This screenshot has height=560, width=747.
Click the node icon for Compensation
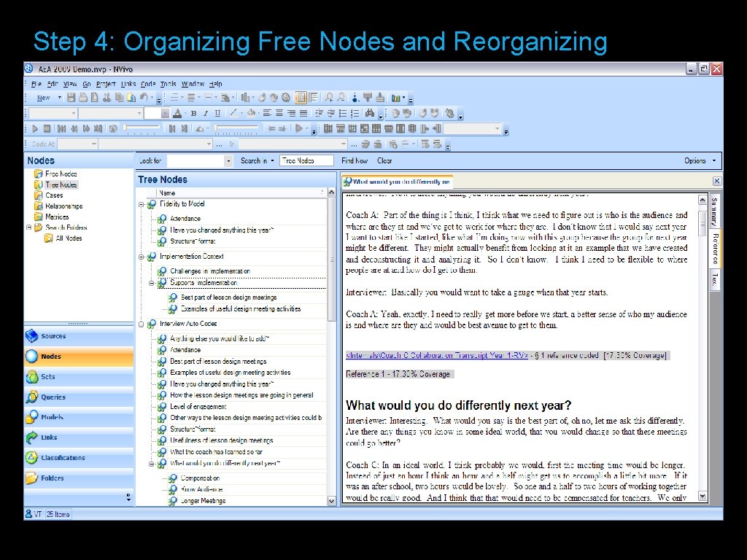[172, 478]
